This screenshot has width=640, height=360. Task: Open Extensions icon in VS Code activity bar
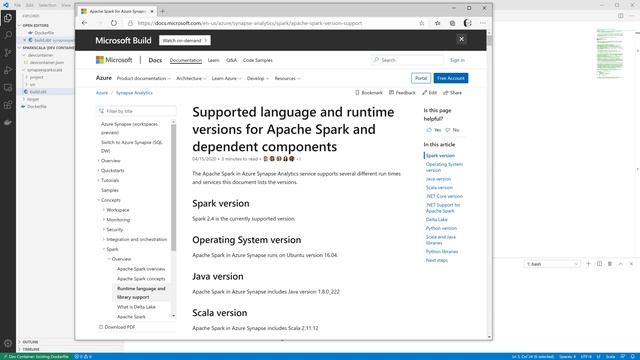(8, 105)
